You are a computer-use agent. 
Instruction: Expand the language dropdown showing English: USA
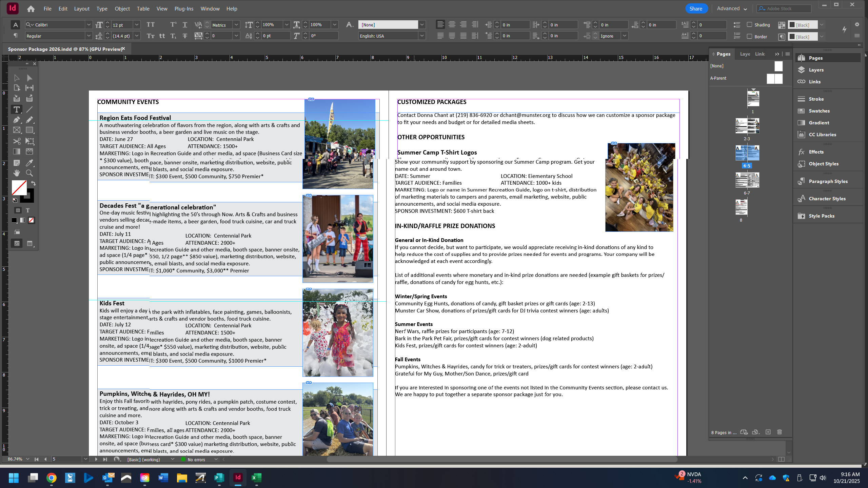[422, 36]
